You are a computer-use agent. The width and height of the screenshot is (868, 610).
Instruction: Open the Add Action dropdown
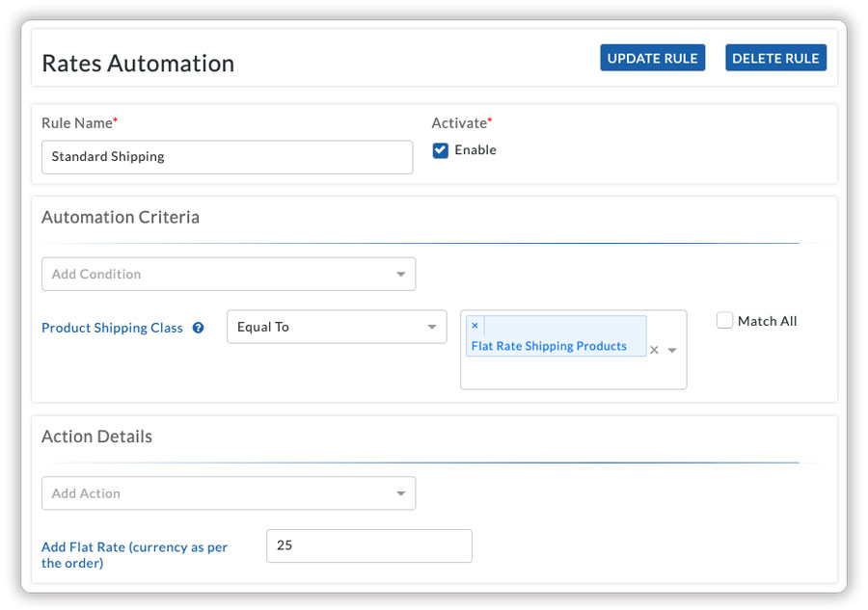[228, 493]
